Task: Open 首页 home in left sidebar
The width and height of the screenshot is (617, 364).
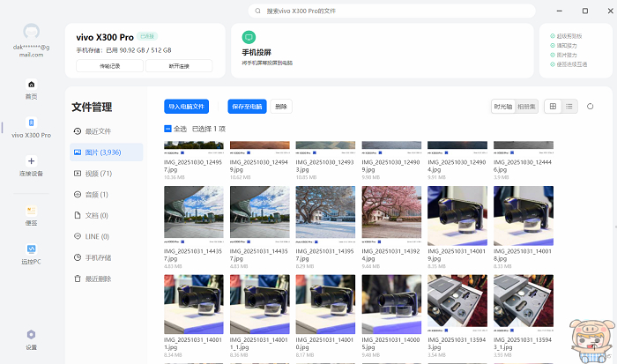Action: 32,88
